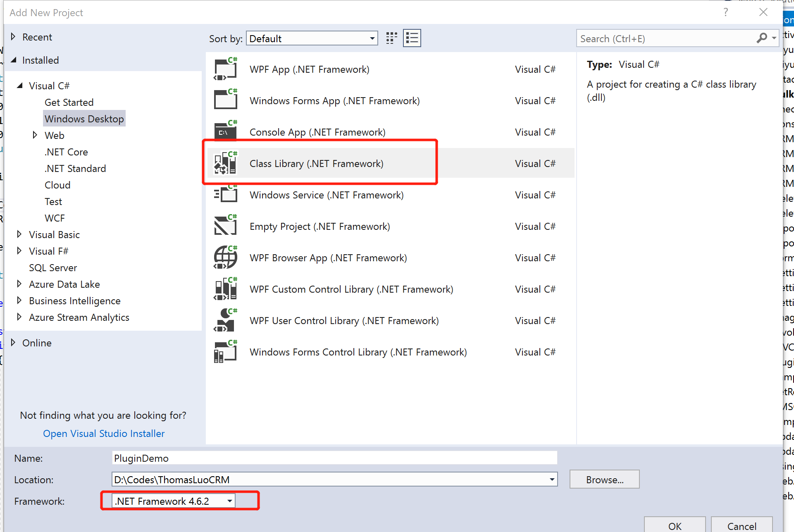The image size is (794, 532).
Task: Expand the Recent section
Action: 13,36
